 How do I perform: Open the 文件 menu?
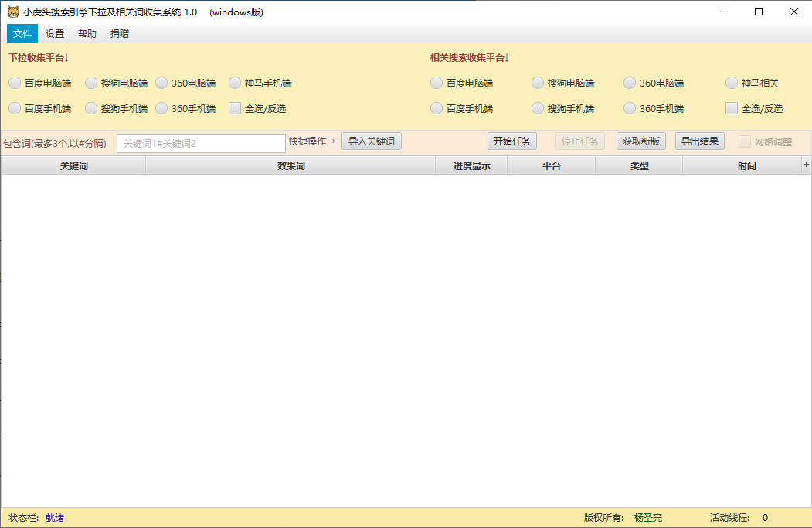click(22, 34)
